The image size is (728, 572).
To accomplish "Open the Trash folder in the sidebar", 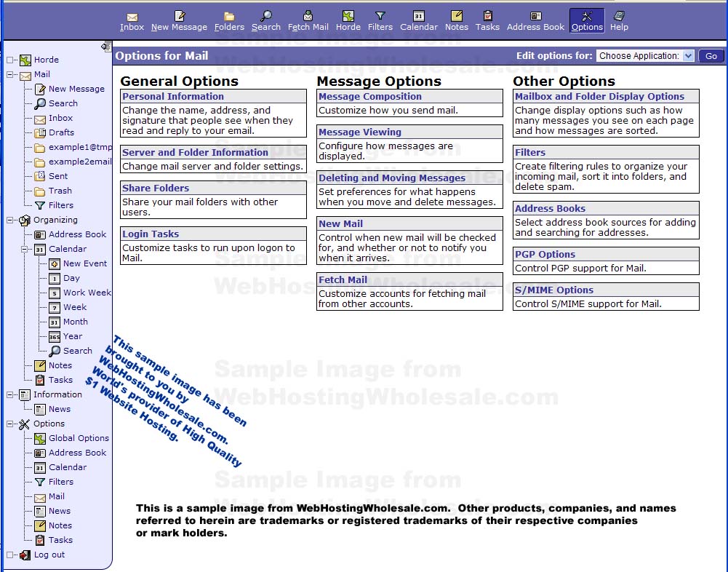I will click(x=60, y=191).
